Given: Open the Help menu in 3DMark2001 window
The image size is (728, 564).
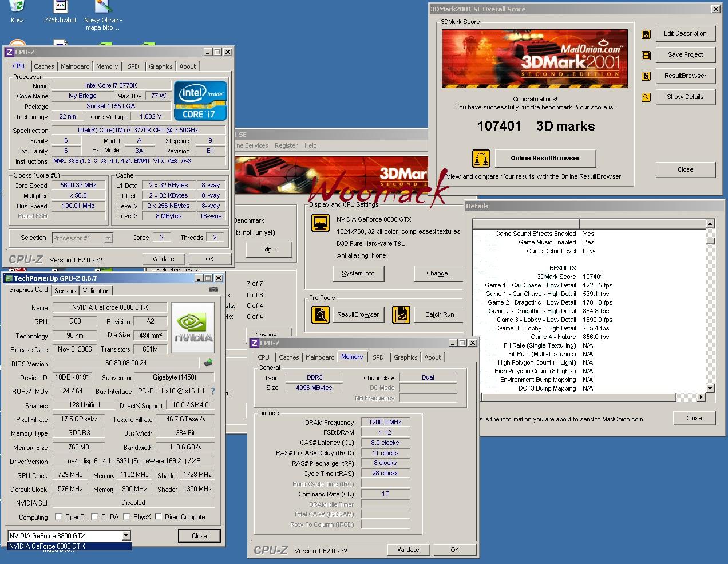Looking at the screenshot, I should [311, 145].
